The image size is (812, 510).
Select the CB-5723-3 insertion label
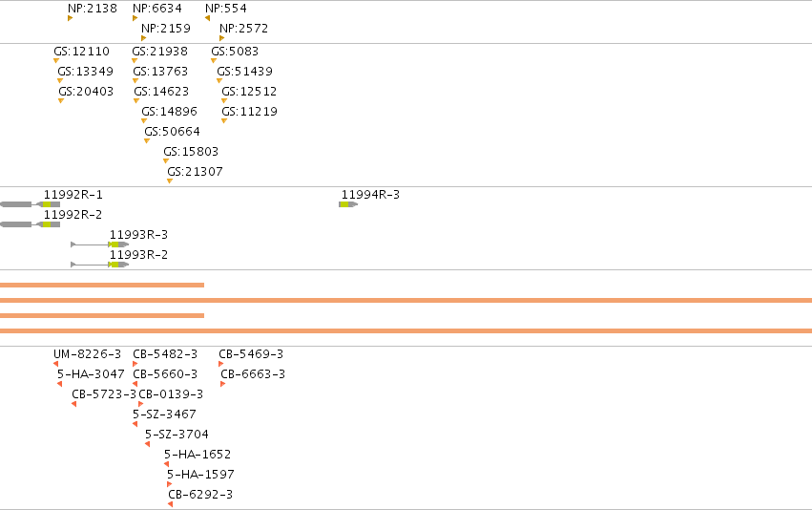coord(104,394)
